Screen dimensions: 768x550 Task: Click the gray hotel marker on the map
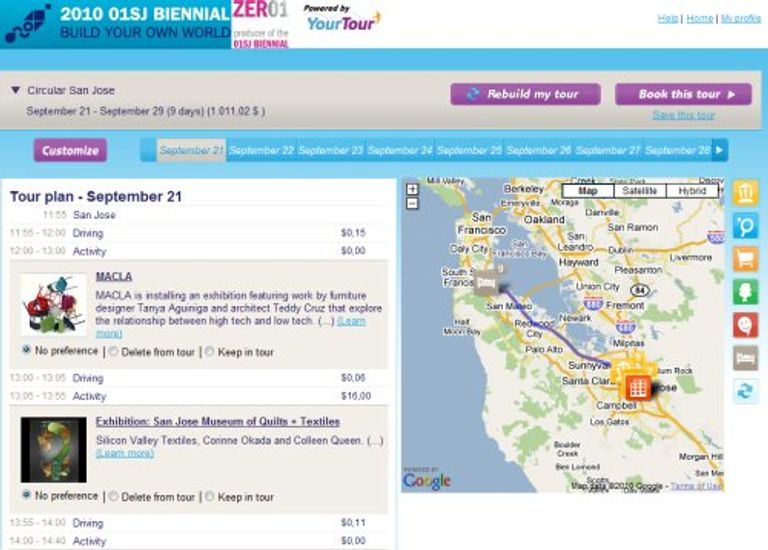487,282
